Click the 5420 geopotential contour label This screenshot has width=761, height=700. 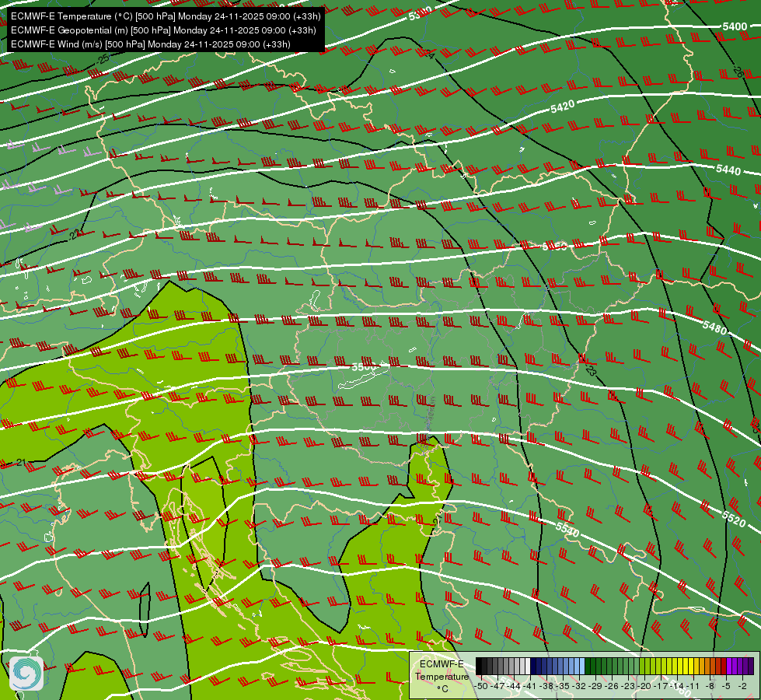pyautogui.click(x=563, y=107)
